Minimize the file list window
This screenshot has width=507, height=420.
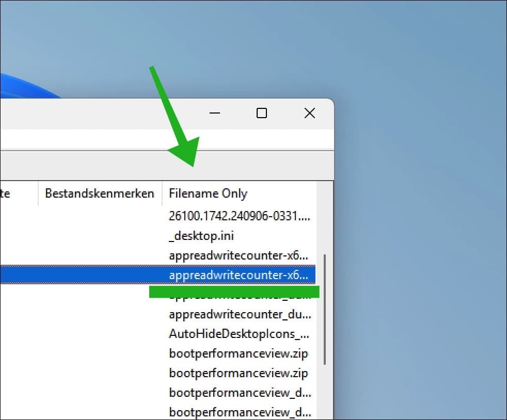(215, 114)
